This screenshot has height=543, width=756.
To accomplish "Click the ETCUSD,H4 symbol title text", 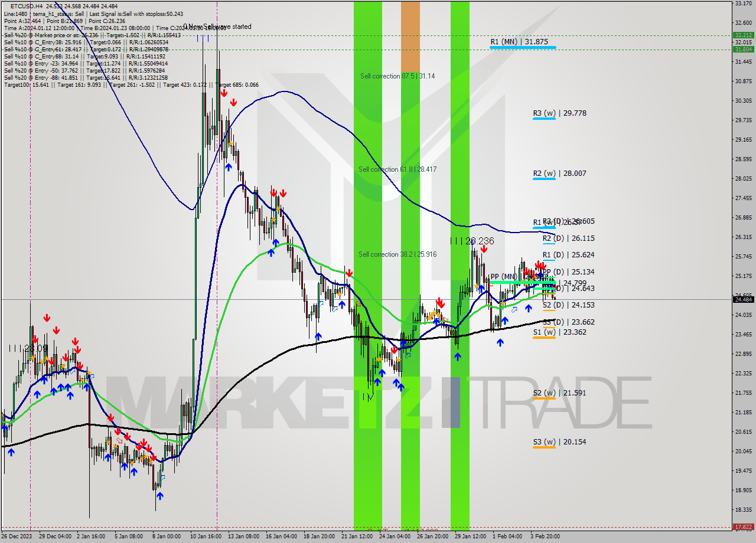I will coord(27,6).
